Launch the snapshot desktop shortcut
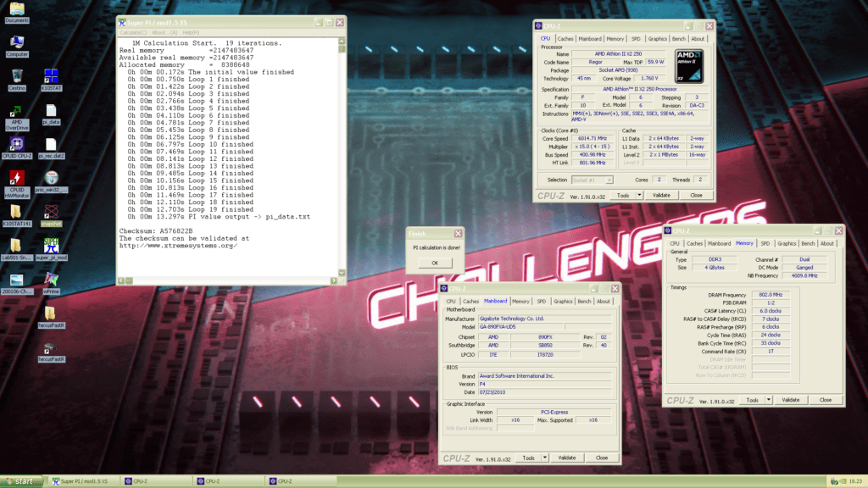Screen dimensions: 868x488 point(51,216)
